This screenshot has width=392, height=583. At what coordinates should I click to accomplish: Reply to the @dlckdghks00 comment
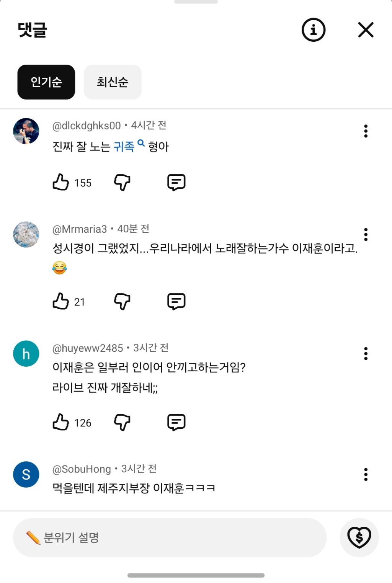tap(176, 182)
